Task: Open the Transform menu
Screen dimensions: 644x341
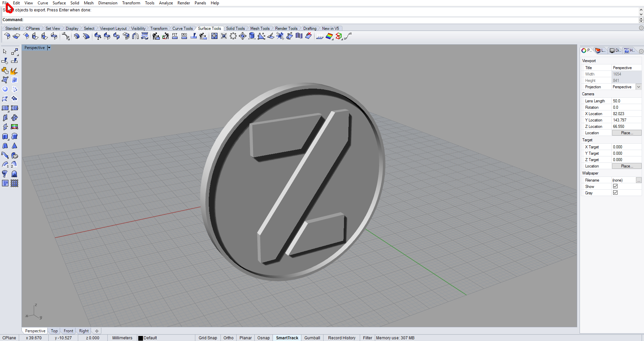Action: (131, 3)
